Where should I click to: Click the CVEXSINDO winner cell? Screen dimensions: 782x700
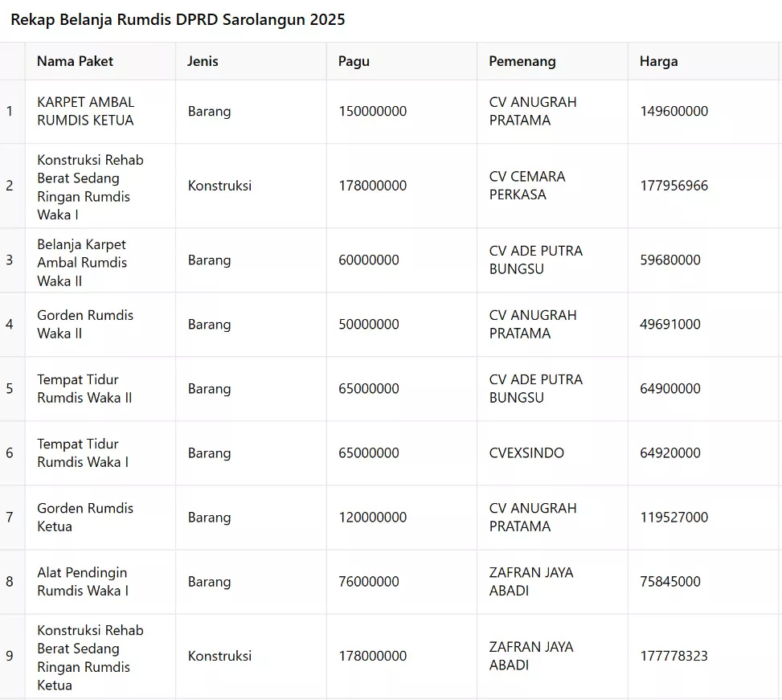[526, 453]
